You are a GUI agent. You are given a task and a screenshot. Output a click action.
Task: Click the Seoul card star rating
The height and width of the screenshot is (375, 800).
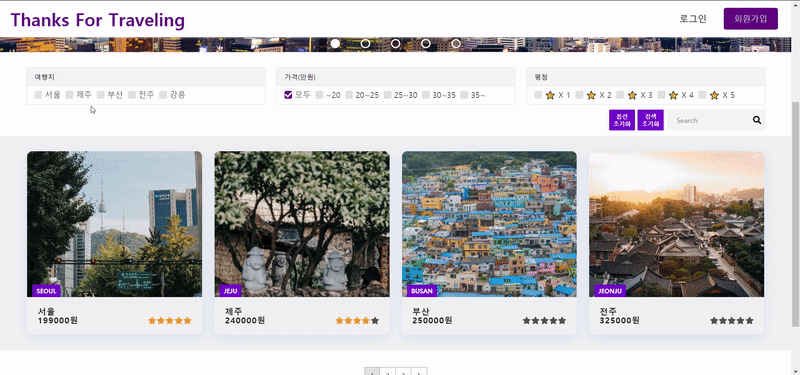click(170, 321)
